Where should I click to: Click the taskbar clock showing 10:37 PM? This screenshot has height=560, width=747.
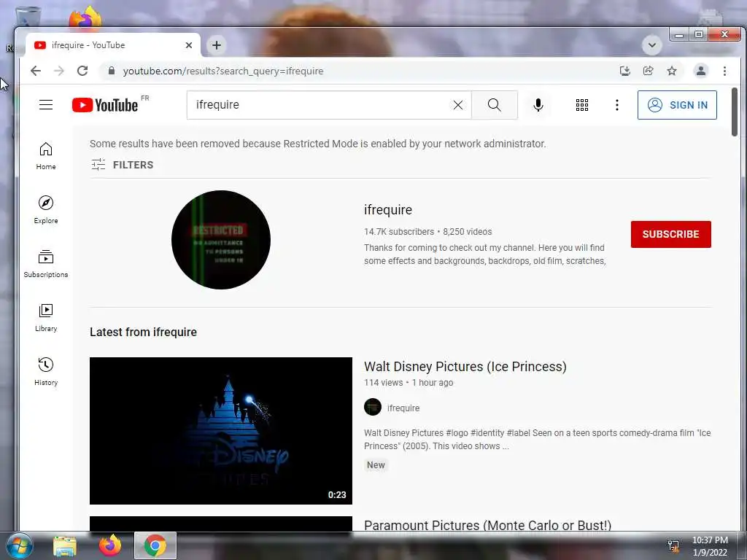pos(710,545)
